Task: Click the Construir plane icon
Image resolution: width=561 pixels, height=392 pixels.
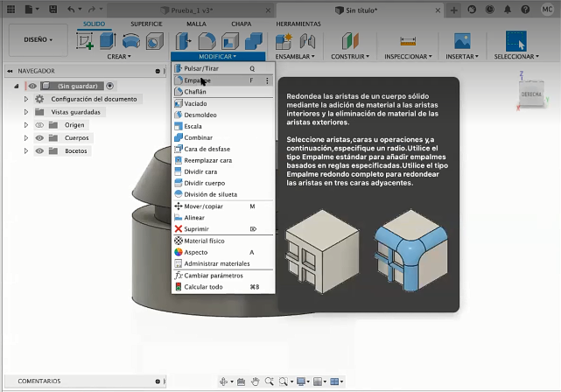Action: [350, 40]
